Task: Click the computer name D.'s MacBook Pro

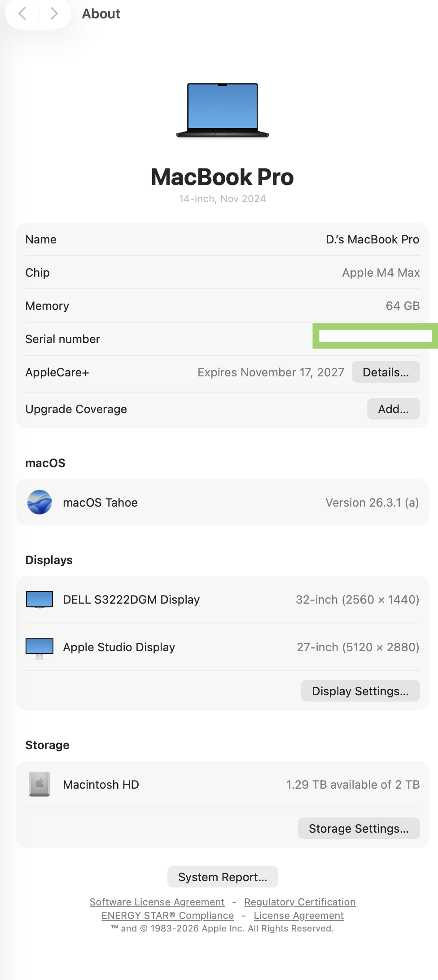Action: 372,239
